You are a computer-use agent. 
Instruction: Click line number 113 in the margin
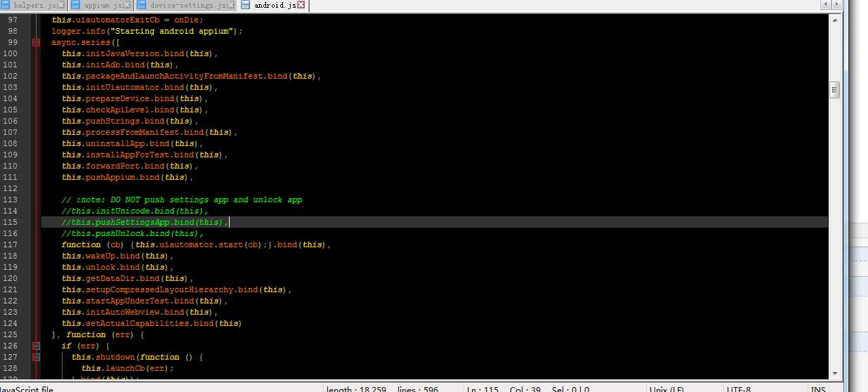[x=11, y=200]
